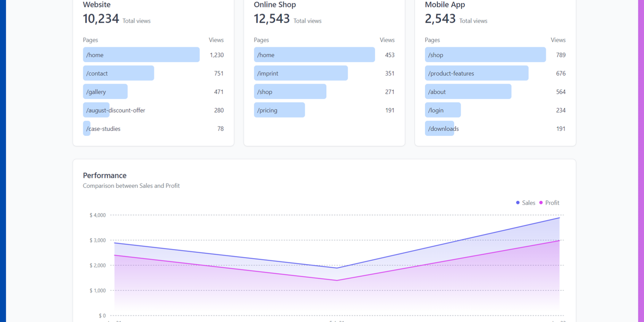This screenshot has height=322, width=644.
Task: Toggle the Sales series in the chart legend
Action: pyautogui.click(x=523, y=202)
